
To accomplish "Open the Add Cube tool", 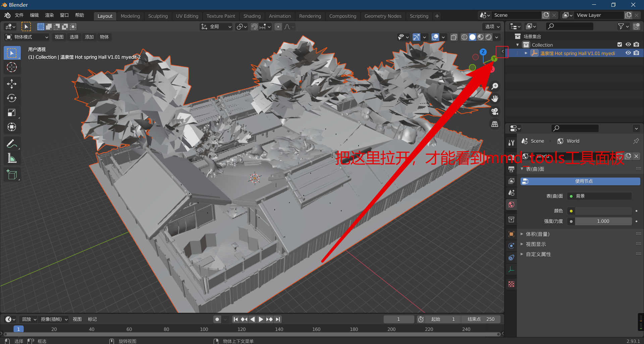I will [x=12, y=175].
